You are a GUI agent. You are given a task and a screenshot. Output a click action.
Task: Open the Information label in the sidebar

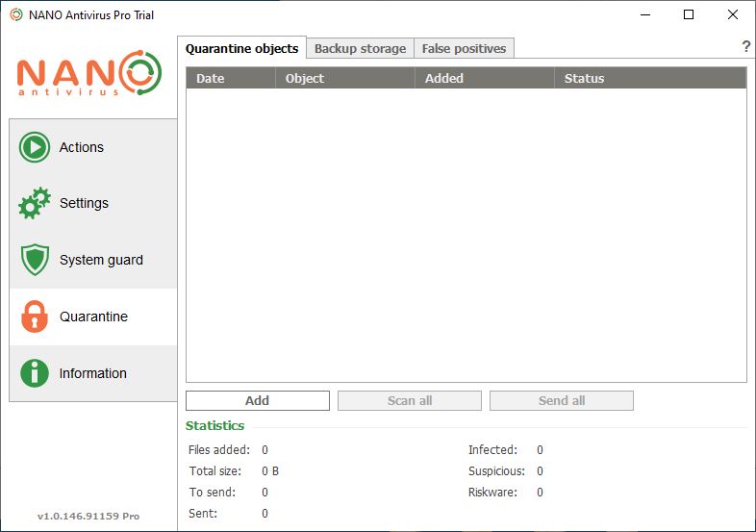click(x=93, y=373)
